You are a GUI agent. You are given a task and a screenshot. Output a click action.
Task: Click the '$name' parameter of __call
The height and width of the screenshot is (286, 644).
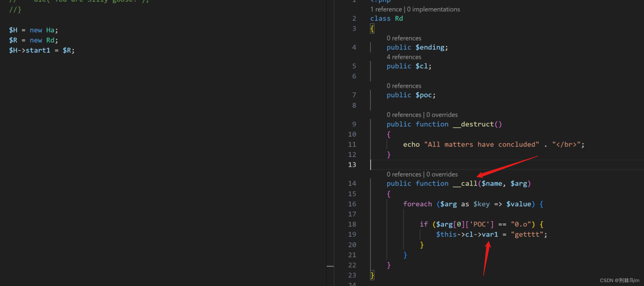[492, 184]
